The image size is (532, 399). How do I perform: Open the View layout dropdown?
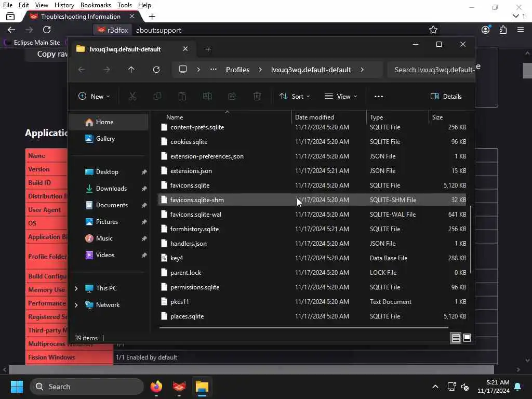[341, 96]
